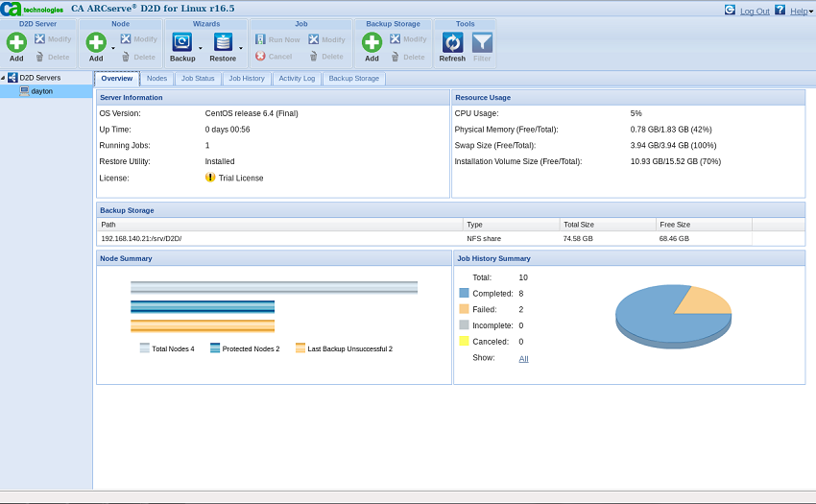Add a new Node
816x504 pixels.
click(96, 47)
